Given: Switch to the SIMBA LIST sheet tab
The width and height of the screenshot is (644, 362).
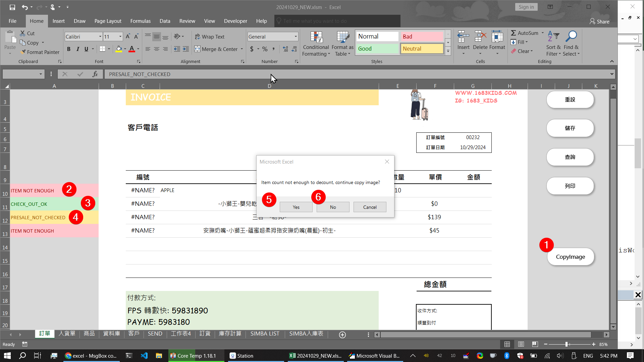Looking at the screenshot, I should click(265, 334).
